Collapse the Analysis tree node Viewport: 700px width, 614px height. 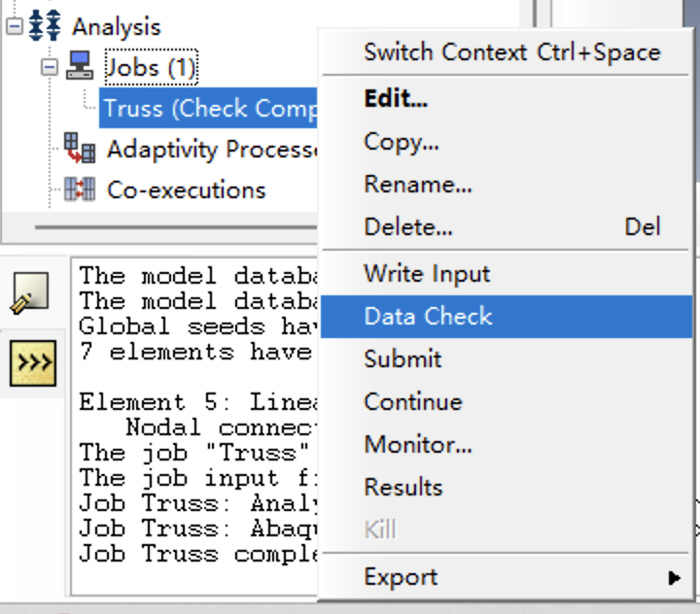(x=14, y=26)
